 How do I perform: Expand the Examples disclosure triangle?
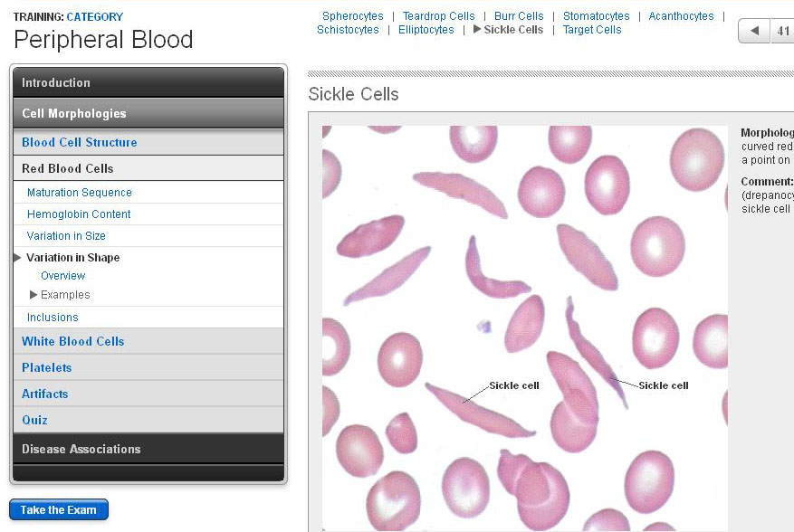(34, 295)
